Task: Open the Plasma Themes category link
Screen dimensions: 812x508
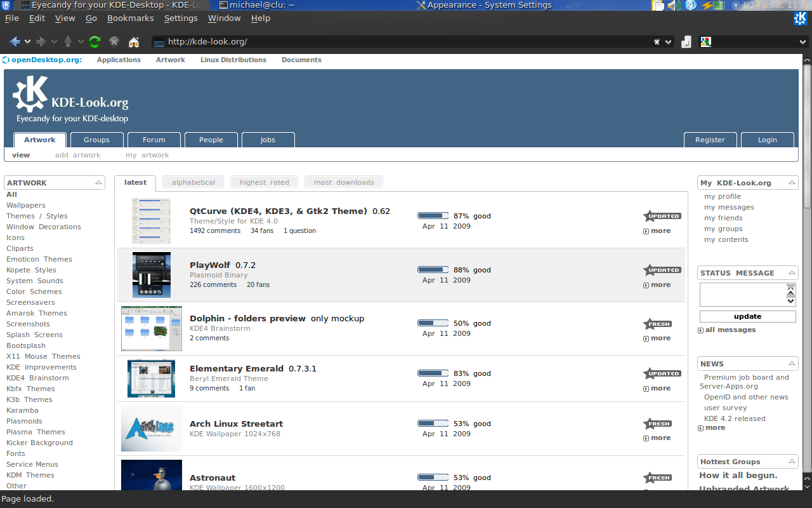Action: pos(36,432)
